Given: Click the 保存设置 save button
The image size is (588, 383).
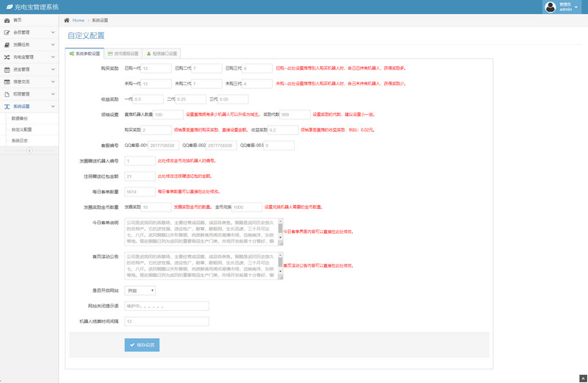Looking at the screenshot, I should coord(142,345).
